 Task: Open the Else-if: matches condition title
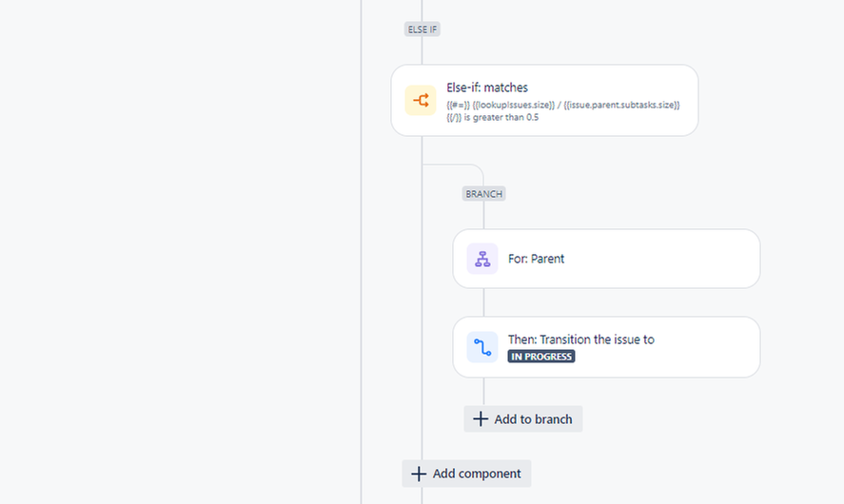point(487,87)
